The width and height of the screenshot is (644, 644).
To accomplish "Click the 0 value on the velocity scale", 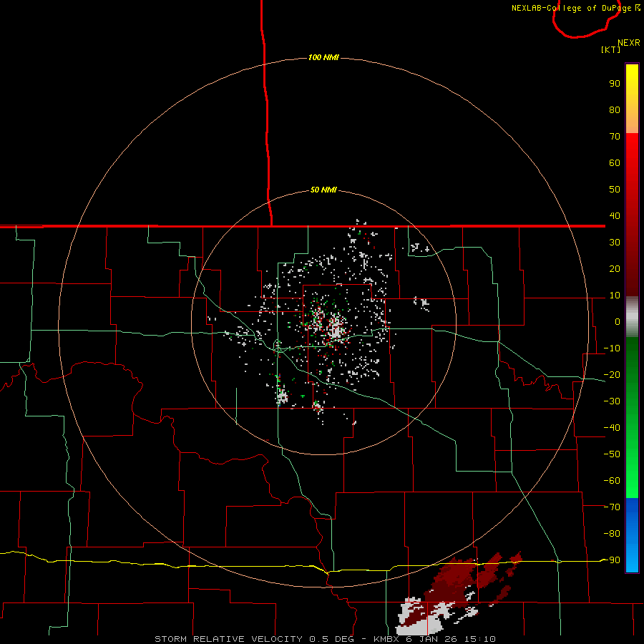I will coord(618,322).
